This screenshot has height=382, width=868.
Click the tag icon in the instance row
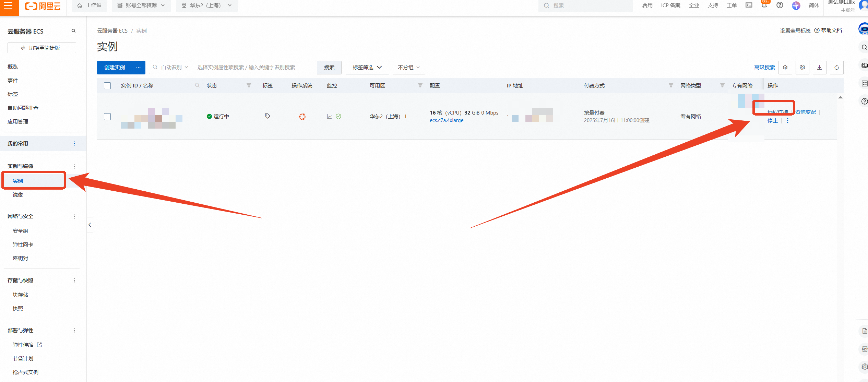(267, 116)
